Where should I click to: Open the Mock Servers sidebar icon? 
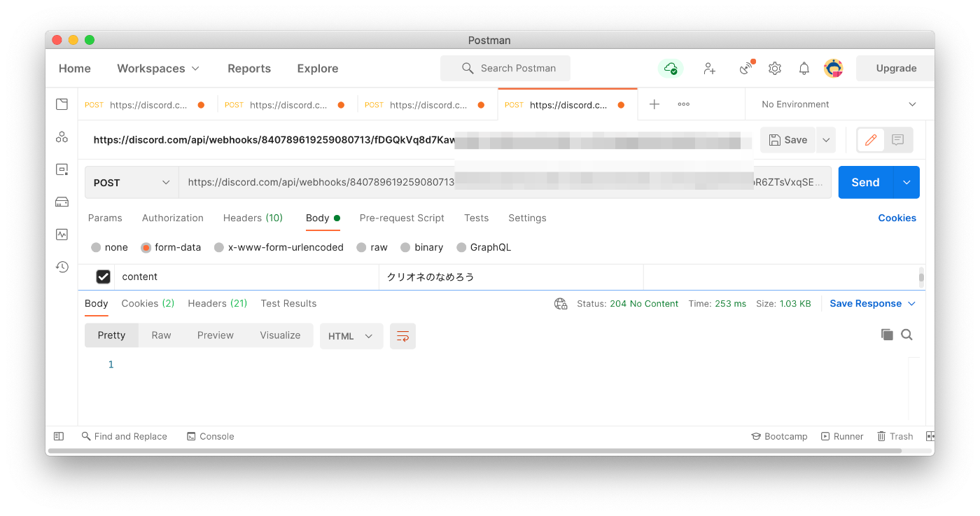coord(62,202)
